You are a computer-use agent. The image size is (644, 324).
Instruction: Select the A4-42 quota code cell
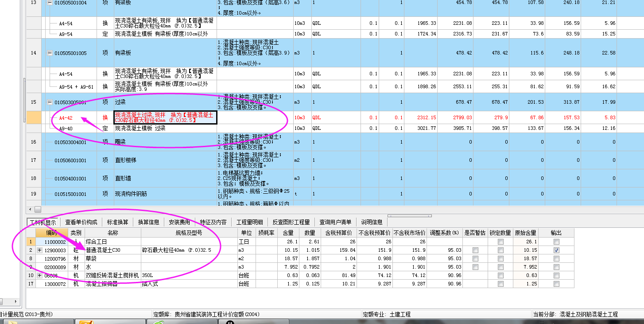click(x=66, y=117)
